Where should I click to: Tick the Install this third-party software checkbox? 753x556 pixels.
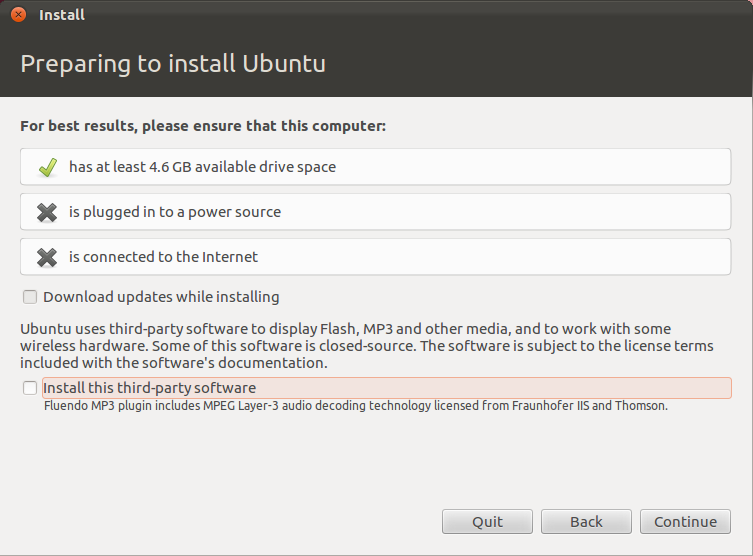tap(30, 388)
